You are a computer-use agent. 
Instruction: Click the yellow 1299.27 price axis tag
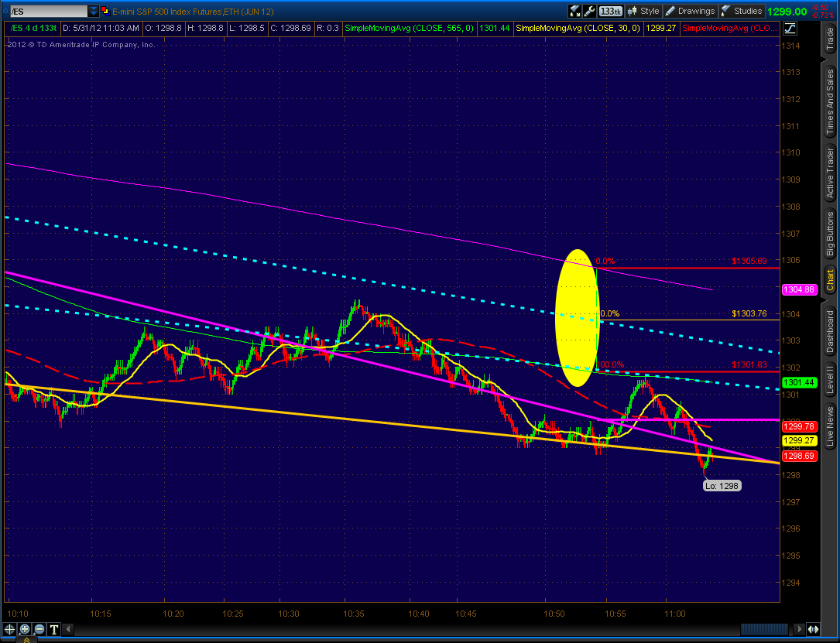[x=800, y=440]
